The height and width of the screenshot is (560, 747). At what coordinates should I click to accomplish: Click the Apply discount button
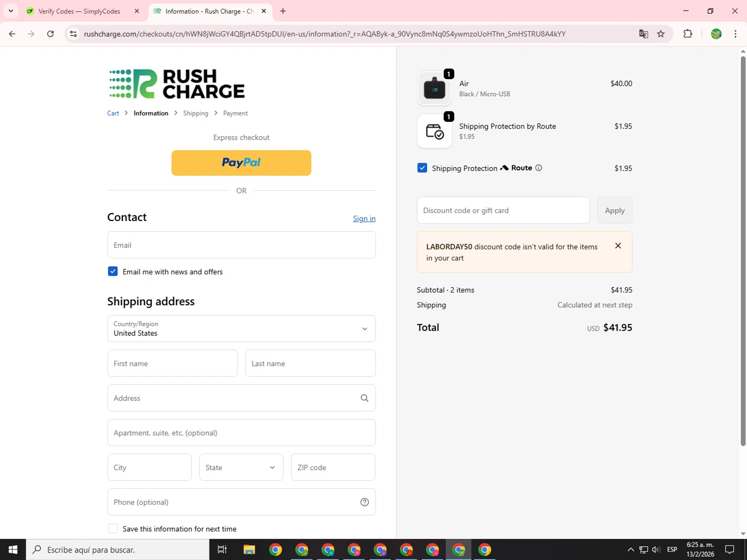615,210
